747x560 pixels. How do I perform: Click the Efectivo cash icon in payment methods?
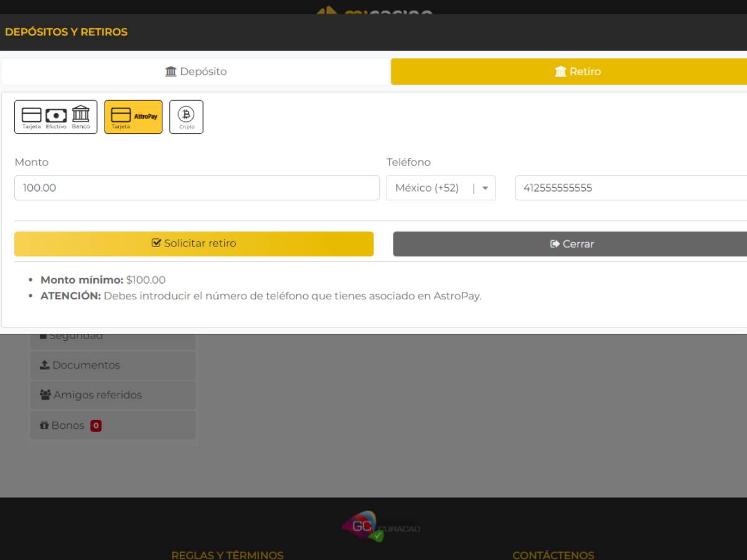[56, 116]
